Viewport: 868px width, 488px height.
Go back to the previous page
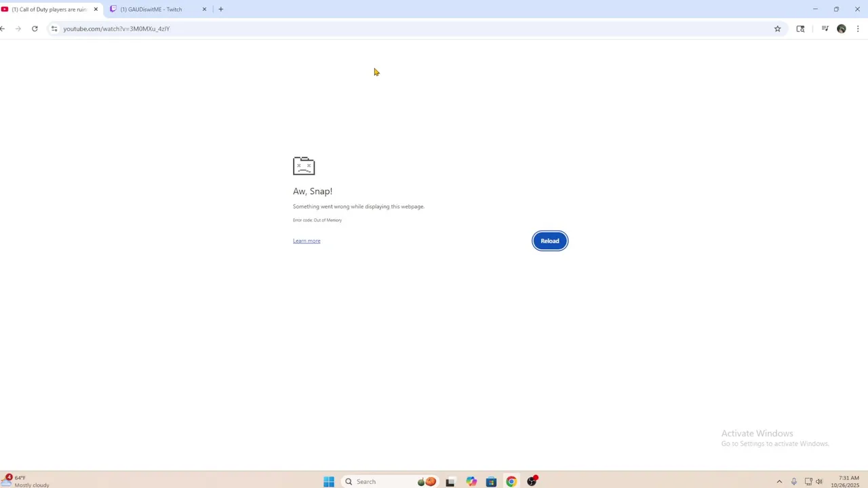click(3, 28)
